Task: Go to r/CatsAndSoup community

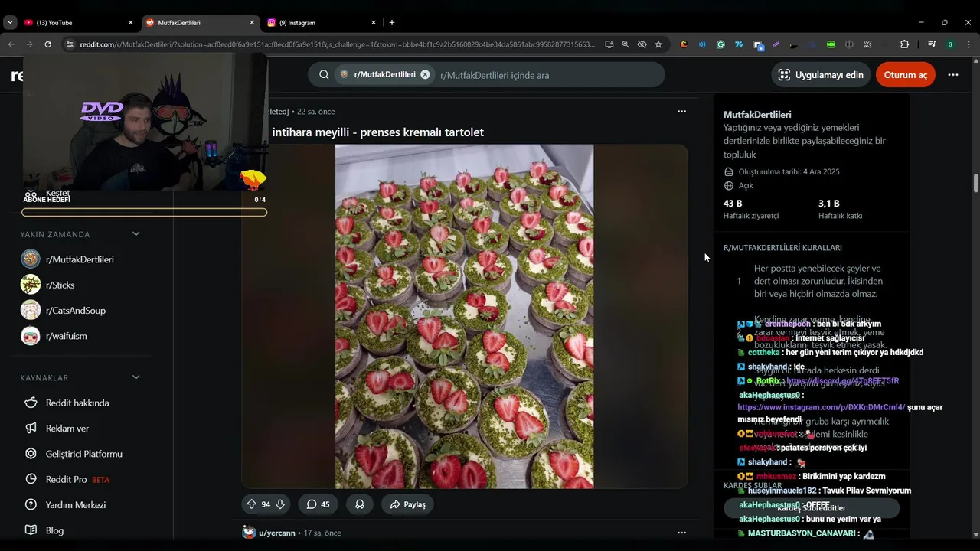Action: pos(75,311)
